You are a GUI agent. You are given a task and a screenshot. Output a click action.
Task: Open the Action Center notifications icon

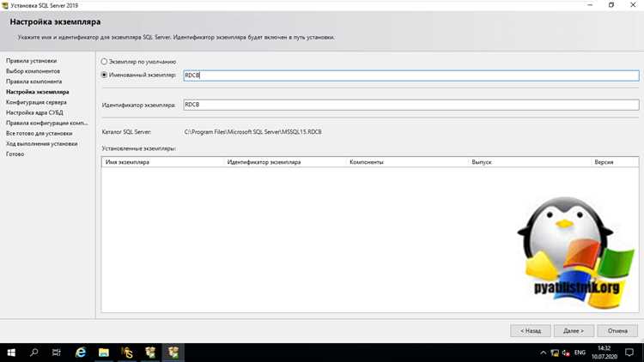(629, 353)
